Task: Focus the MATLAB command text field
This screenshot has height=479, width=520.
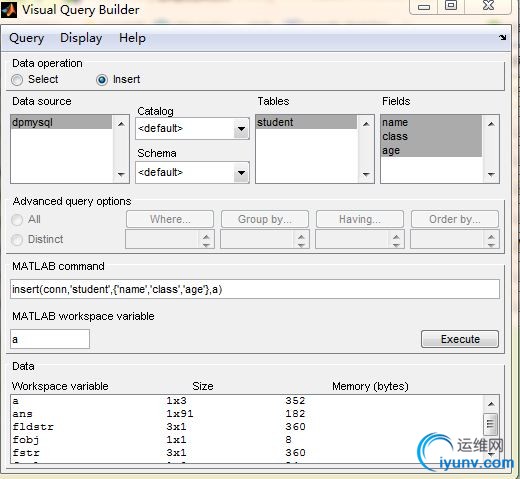Action: [255, 289]
